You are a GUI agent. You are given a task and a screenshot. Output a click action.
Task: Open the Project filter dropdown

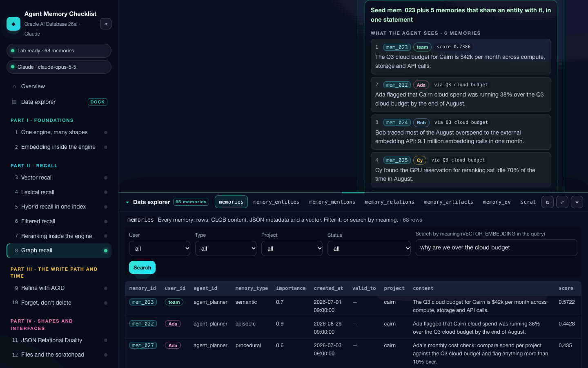[292, 249]
